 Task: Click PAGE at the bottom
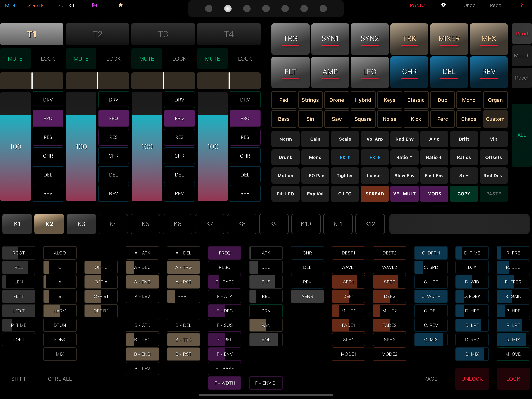(x=431, y=379)
